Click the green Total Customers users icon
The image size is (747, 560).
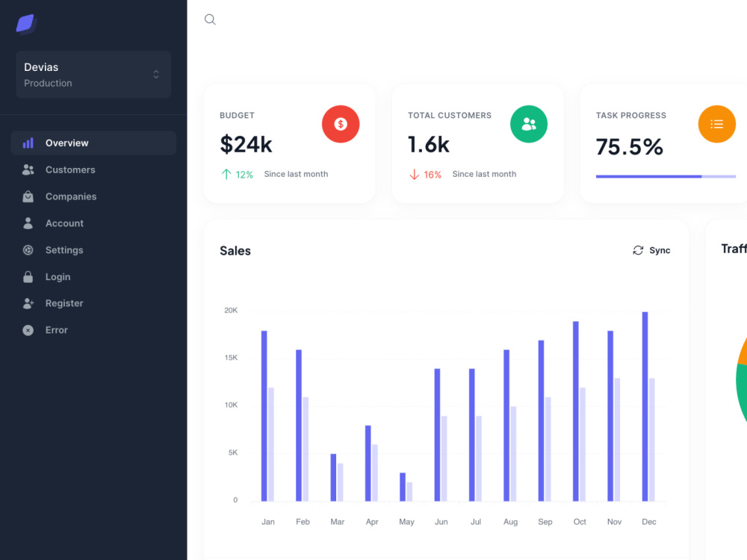coord(529,124)
